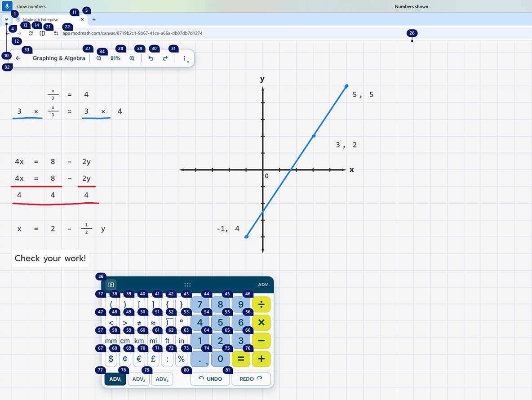This screenshot has width=532, height=400.
Task: Insert the km unit
Action: (x=139, y=341)
